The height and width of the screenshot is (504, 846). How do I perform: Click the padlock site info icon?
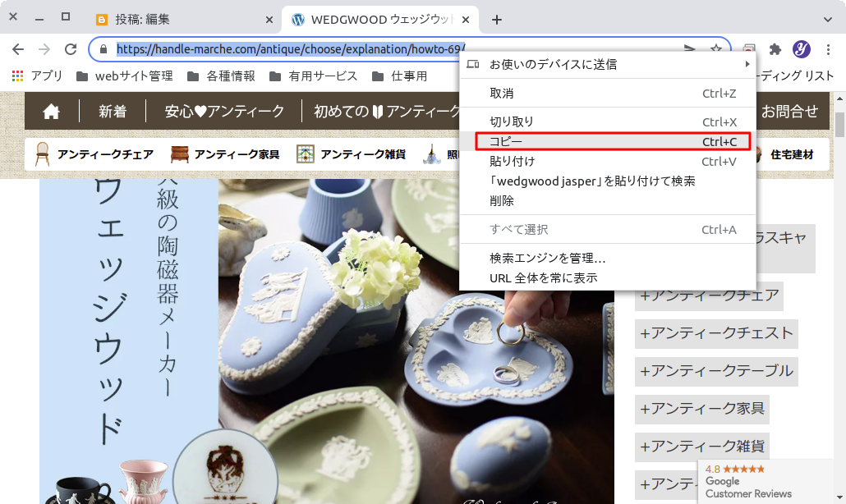(103, 49)
